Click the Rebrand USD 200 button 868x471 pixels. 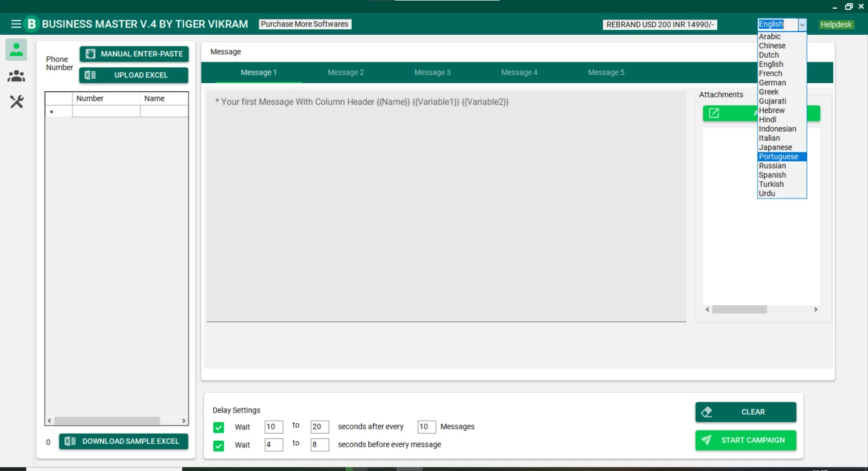click(x=660, y=25)
